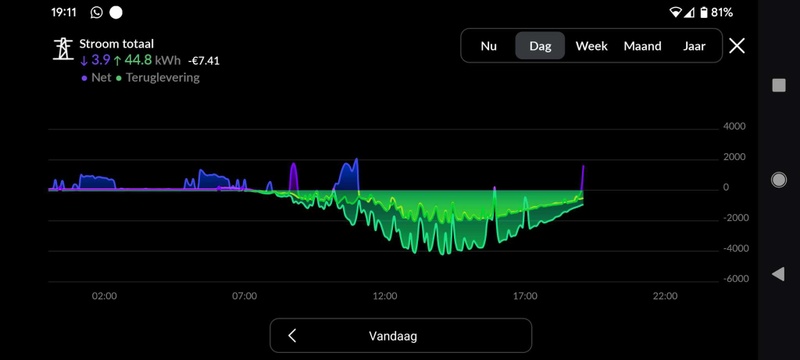Select the Dag tab

pyautogui.click(x=540, y=46)
